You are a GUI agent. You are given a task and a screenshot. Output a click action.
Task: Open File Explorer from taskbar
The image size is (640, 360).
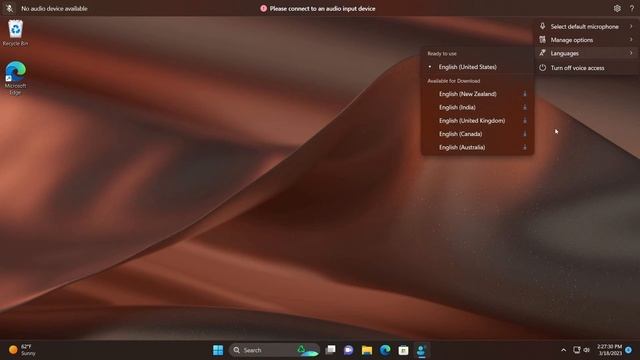[367, 350]
